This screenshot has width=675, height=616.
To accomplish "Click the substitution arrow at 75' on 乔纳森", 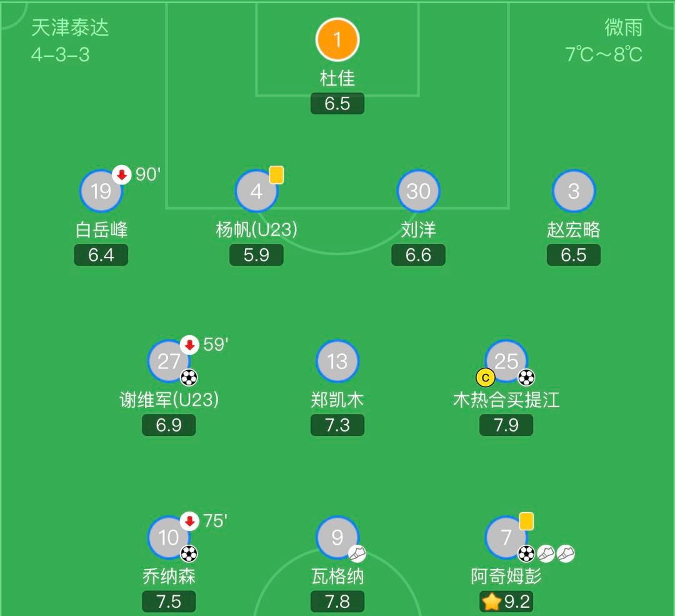I will pos(189,520).
